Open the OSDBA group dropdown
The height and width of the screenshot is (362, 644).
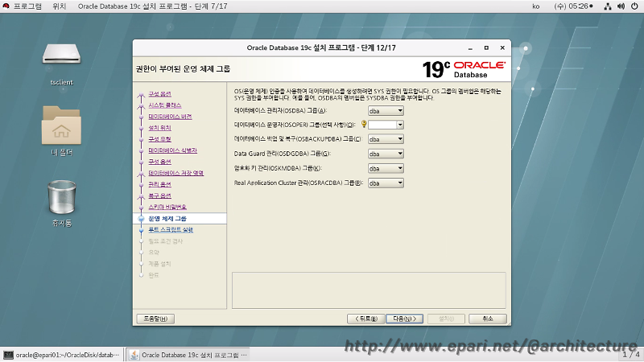[386, 111]
